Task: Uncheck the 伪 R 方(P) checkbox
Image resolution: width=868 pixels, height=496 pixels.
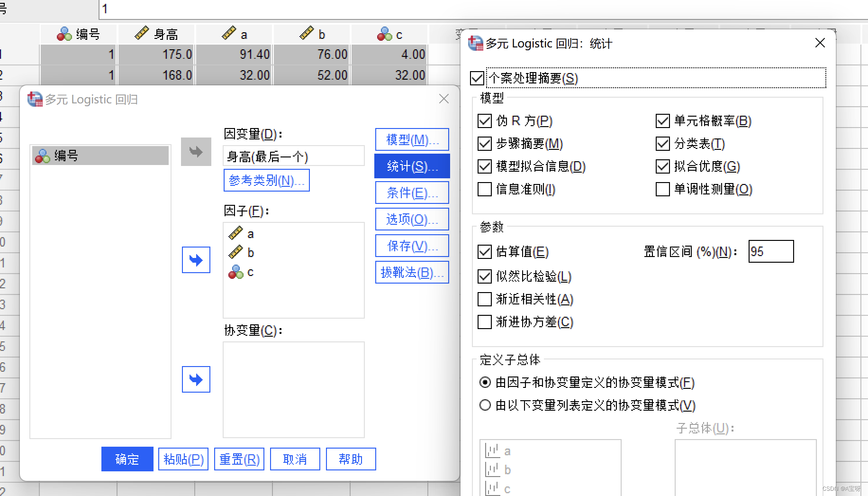Action: click(x=485, y=121)
